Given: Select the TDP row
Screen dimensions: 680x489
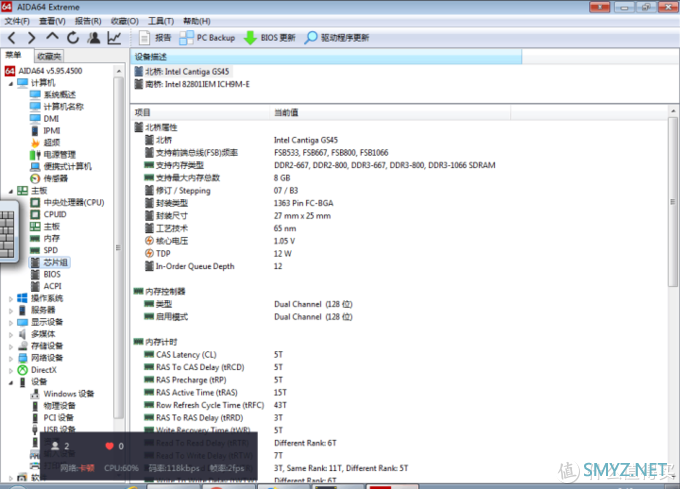Looking at the screenshot, I should [218, 254].
